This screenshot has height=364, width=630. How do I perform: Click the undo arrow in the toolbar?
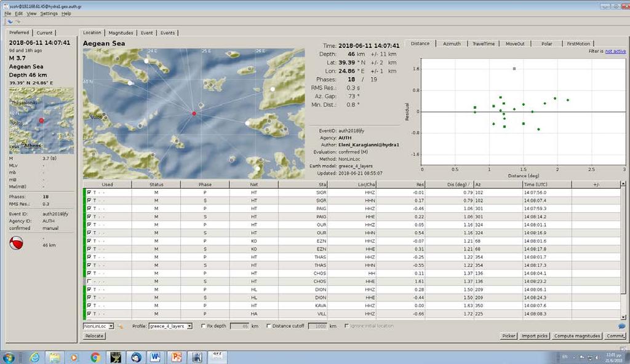(10, 22)
